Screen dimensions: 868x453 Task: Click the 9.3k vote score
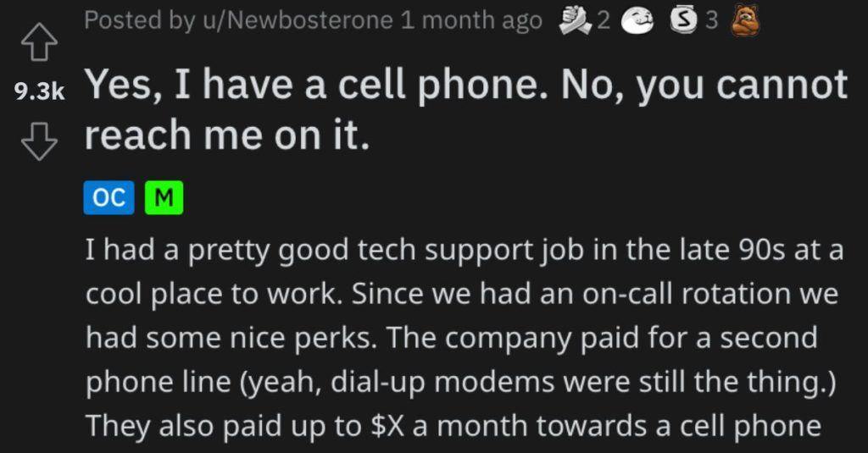[x=39, y=91]
